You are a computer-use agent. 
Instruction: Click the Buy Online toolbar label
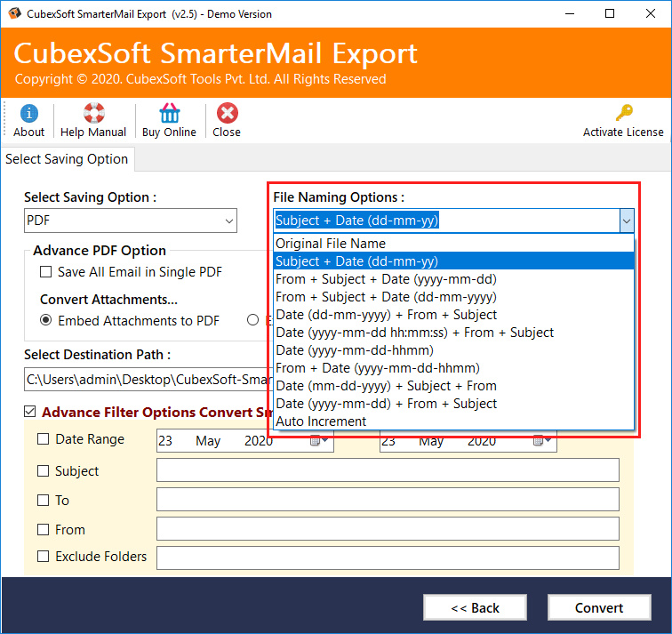click(169, 132)
